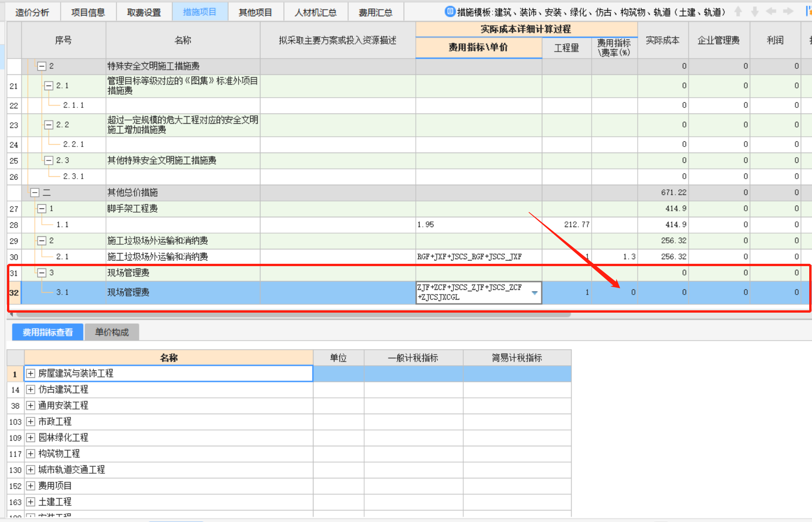Click the 一般计税指标 column header
812x522 pixels.
pos(413,358)
